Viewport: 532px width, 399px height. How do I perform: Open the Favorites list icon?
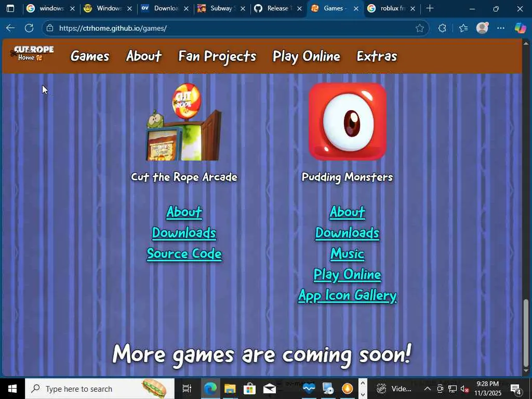(x=463, y=28)
